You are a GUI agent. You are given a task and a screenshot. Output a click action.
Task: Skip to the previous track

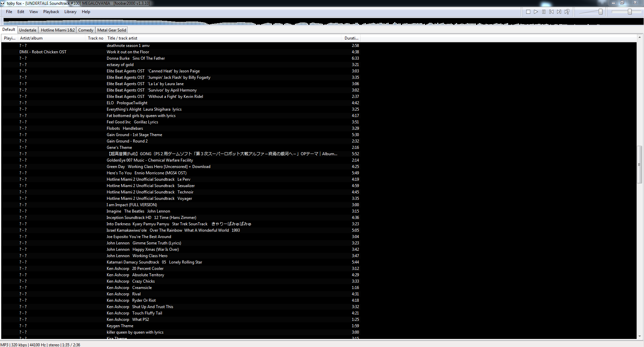tap(551, 12)
